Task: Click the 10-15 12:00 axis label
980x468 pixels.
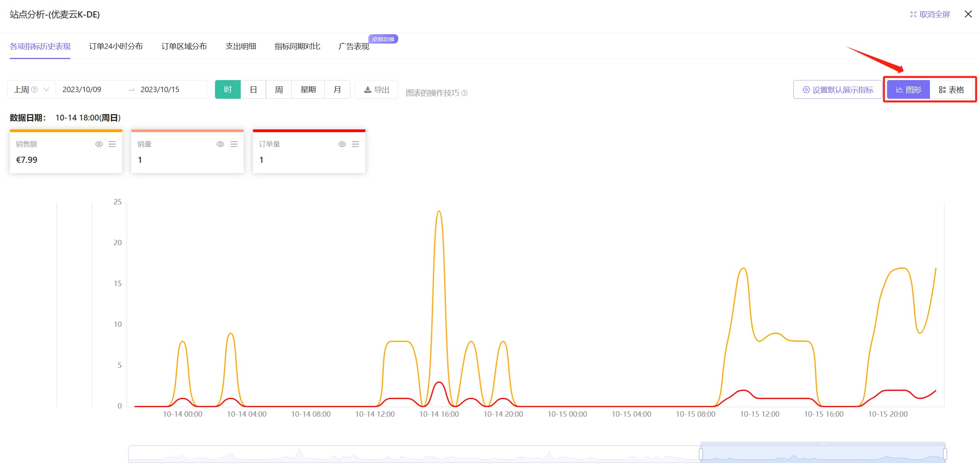Action: tap(759, 414)
